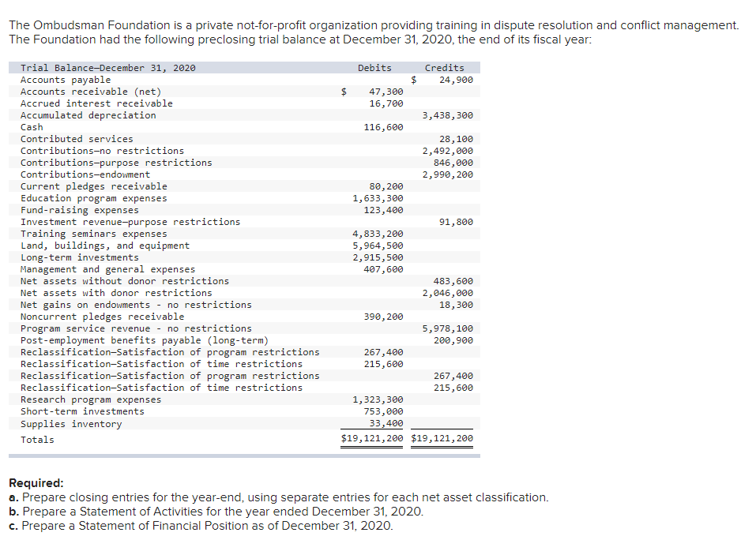Click 'Training seminars expenses' label
Image resolution: width=756 pixels, height=540 pixels.
click(x=93, y=234)
